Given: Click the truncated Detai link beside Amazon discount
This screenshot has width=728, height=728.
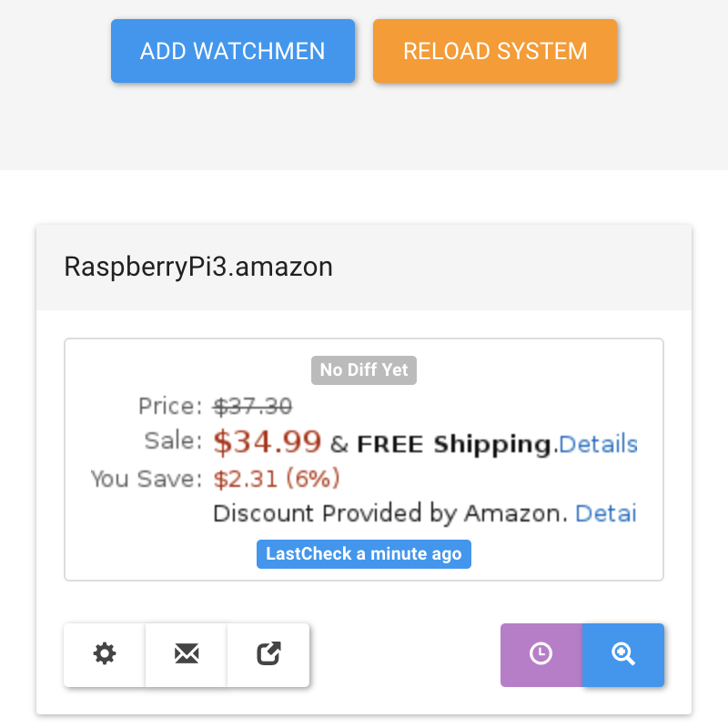Looking at the screenshot, I should click(x=606, y=513).
